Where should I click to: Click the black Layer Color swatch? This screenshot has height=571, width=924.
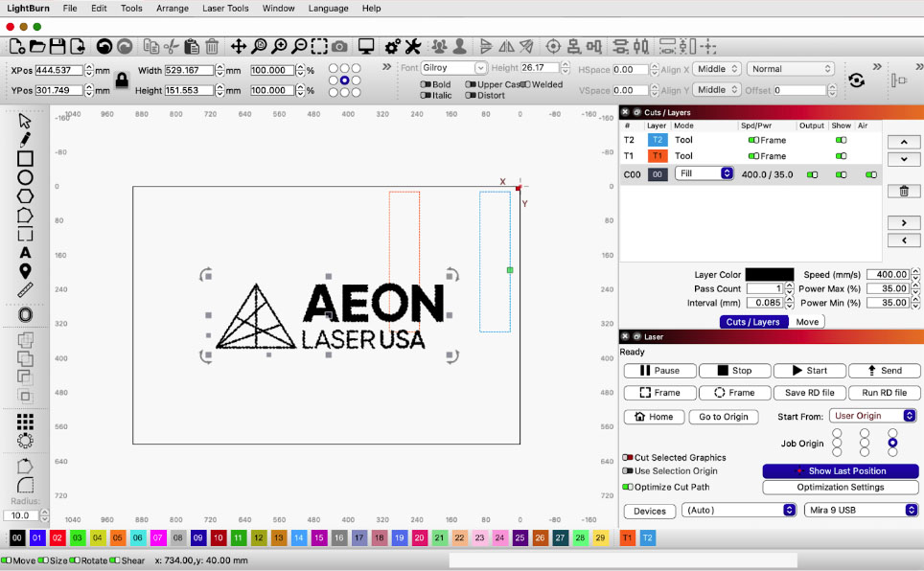[x=770, y=274]
